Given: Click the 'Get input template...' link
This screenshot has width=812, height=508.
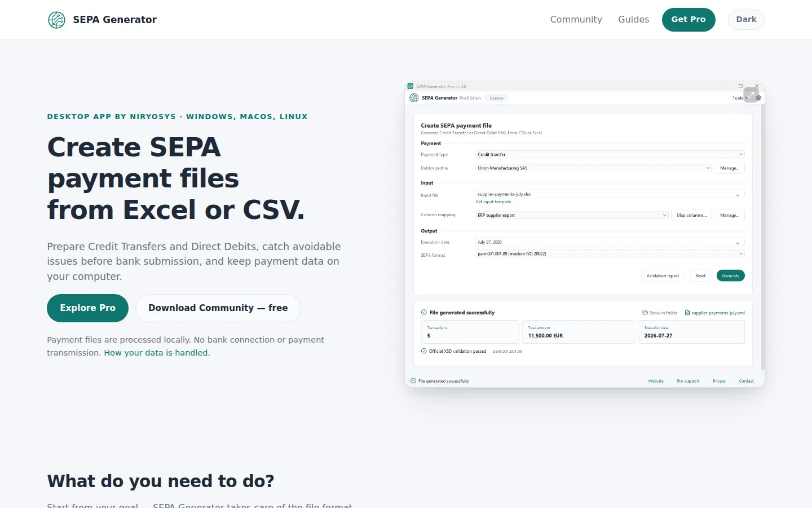Looking at the screenshot, I should tap(495, 202).
